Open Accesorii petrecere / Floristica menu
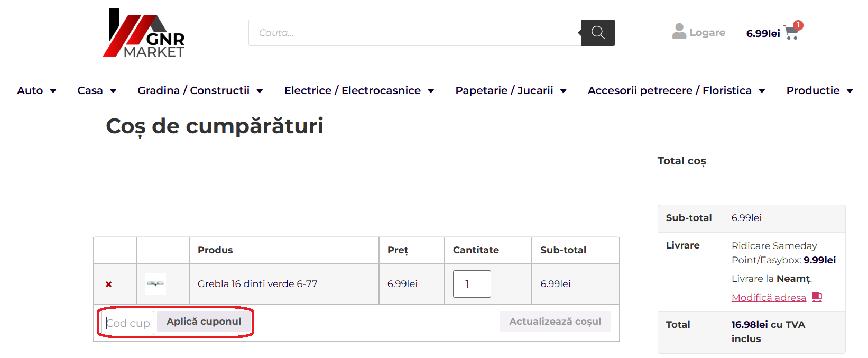Viewport: 868px width, 358px height. (762, 91)
